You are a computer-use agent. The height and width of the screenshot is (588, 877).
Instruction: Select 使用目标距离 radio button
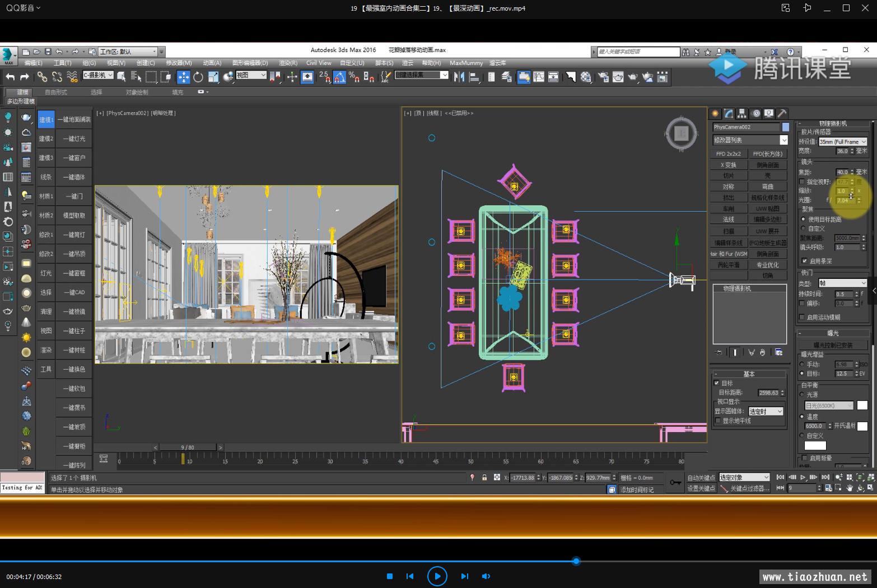[x=803, y=220]
